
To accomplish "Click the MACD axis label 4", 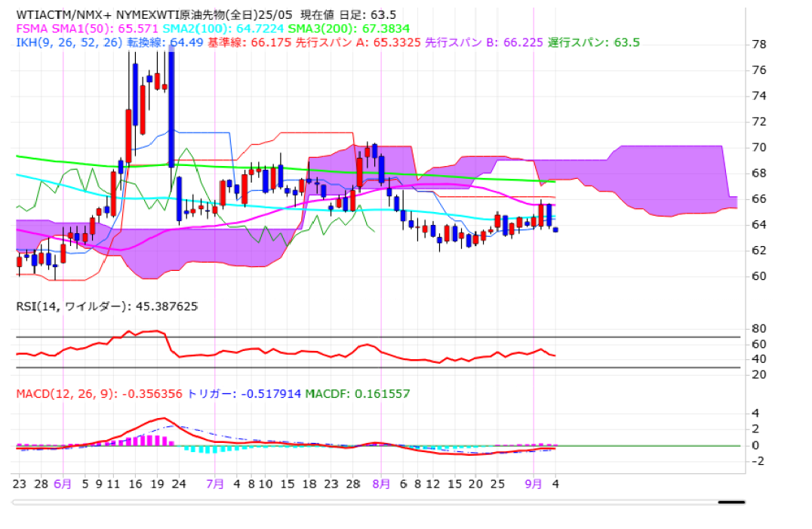I will point(755,414).
